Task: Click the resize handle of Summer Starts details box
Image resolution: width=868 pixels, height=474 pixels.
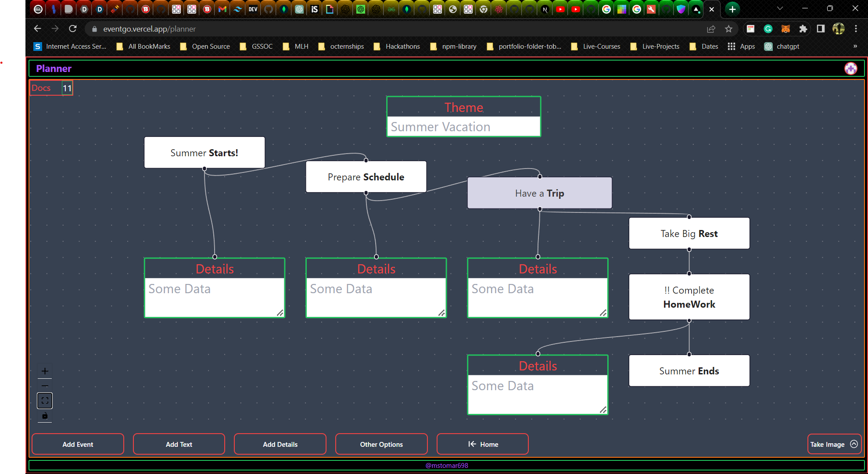Action: point(280,312)
